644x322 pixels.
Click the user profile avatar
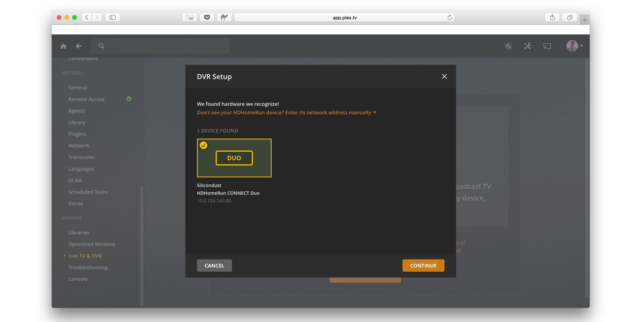[x=572, y=46]
